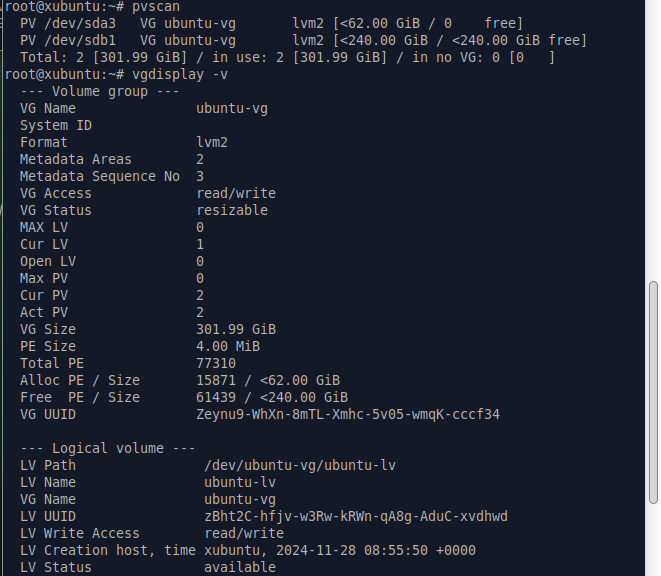The width and height of the screenshot is (661, 576).
Task: Click the vgdisplay -v command line
Action: (x=116, y=75)
